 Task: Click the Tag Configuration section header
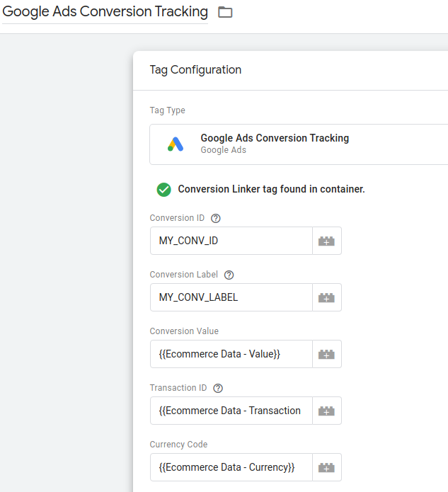[195, 70]
